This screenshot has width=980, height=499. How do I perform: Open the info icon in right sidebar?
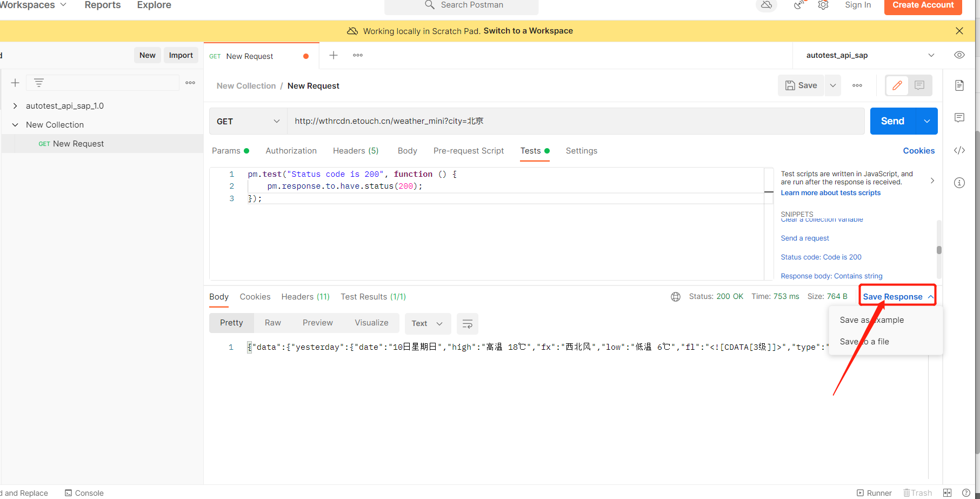pyautogui.click(x=959, y=183)
